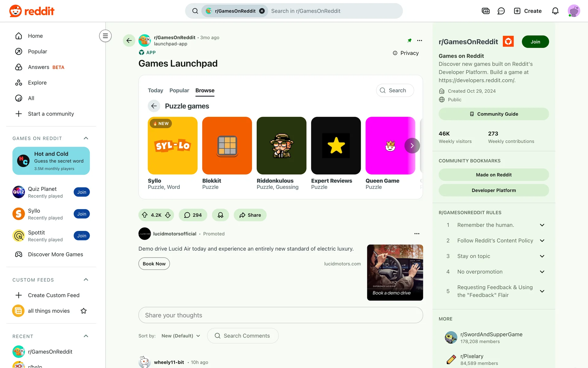This screenshot has height=368, width=588.
Task: Join the r/GamesOnReddit community
Action: point(535,42)
